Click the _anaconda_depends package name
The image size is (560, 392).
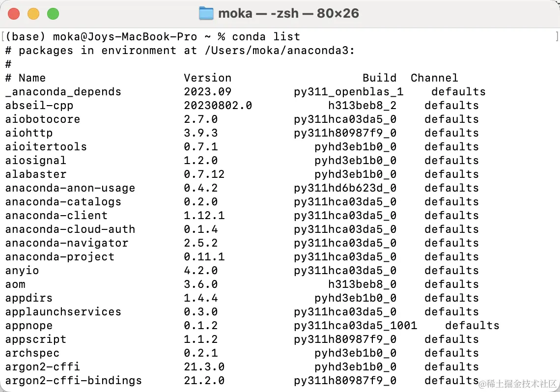[63, 91]
